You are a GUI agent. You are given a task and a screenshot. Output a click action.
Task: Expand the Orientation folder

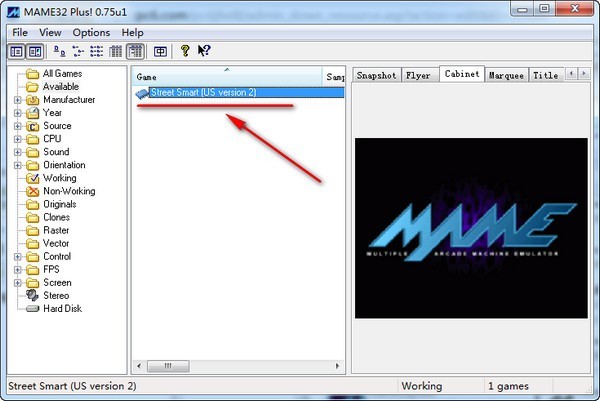[x=18, y=165]
